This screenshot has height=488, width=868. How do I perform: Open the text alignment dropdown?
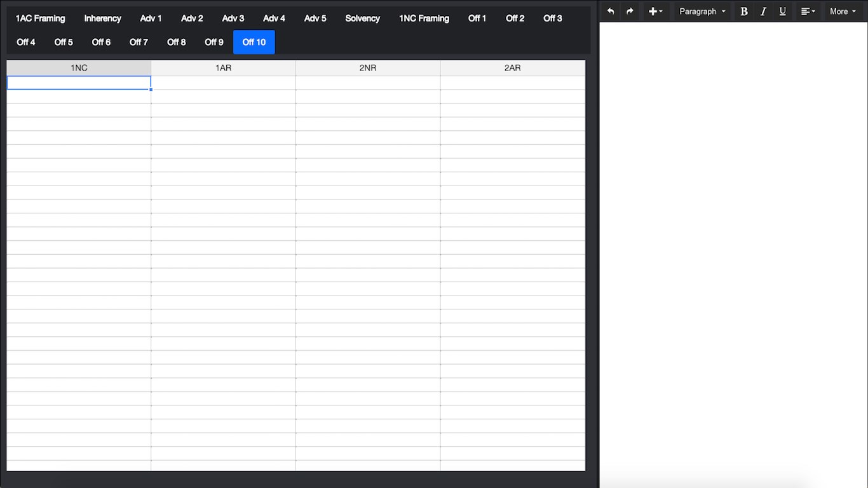coord(808,11)
